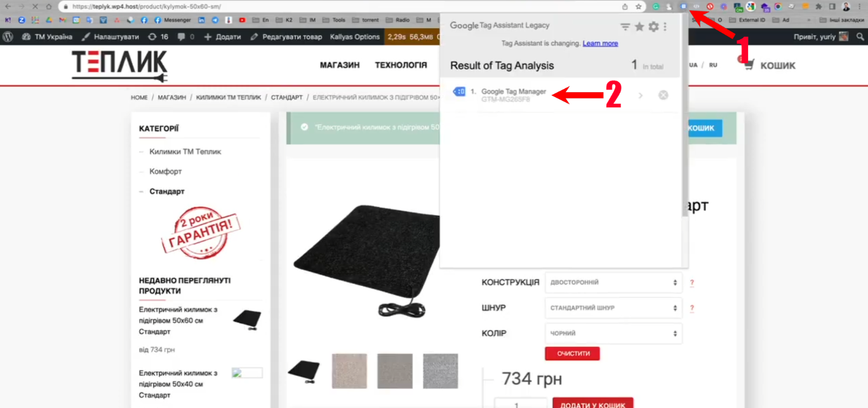This screenshot has height=408, width=868.
Task: Open the Tag Assistant filter icon
Action: (x=625, y=27)
